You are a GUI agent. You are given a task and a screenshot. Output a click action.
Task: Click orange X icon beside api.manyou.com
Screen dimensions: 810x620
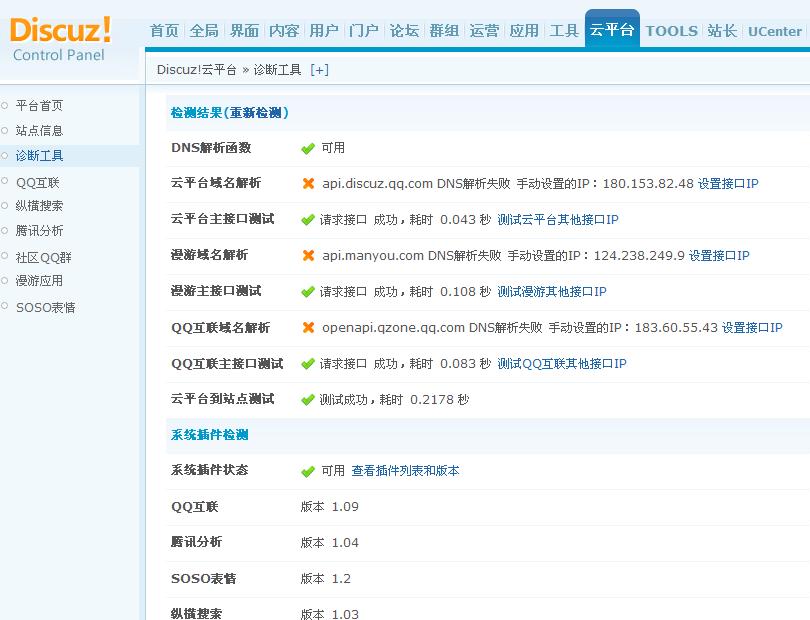pos(308,256)
